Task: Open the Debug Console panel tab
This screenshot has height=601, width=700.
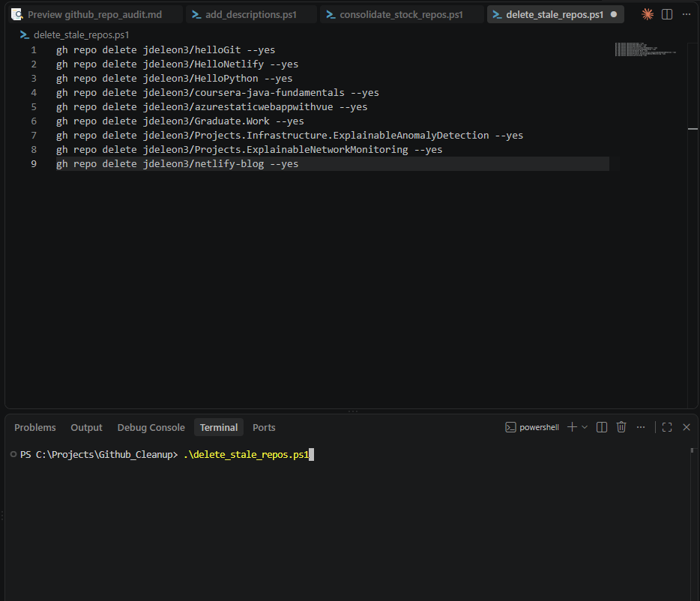Action: pos(151,428)
